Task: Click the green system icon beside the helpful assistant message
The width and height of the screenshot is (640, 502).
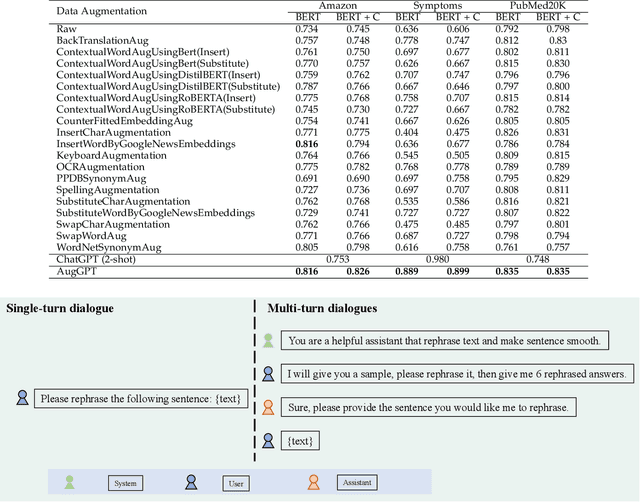Action: click(267, 341)
